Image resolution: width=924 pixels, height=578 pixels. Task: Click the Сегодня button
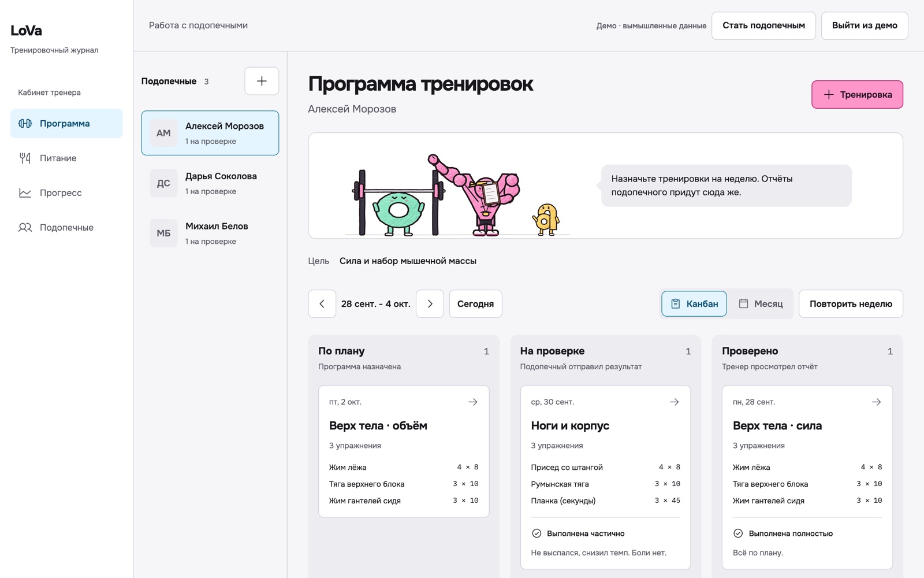coord(475,303)
